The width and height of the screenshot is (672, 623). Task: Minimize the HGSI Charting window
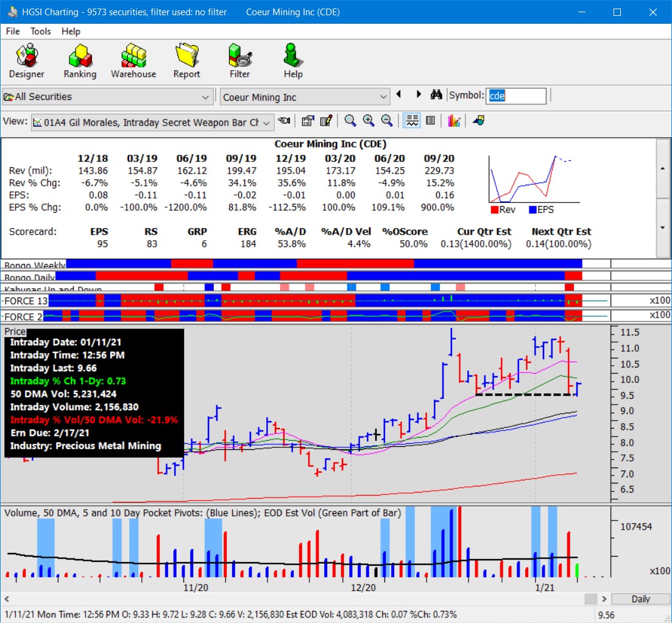click(x=582, y=12)
